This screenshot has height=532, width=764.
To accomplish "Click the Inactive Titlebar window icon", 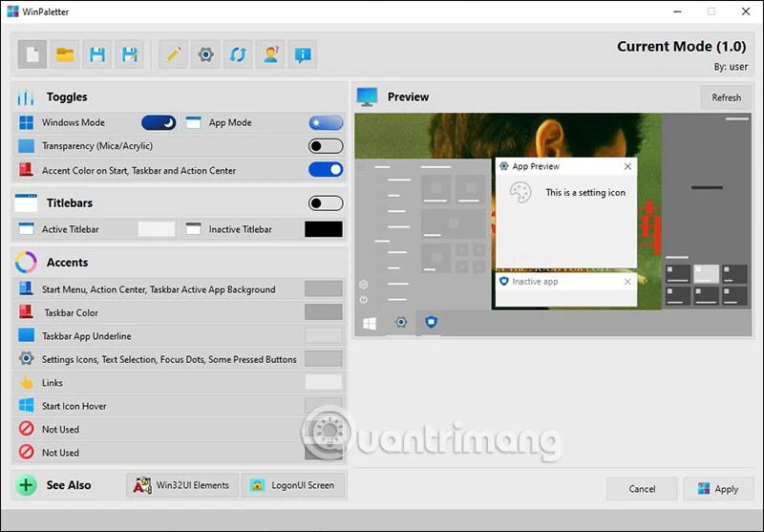I will point(194,229).
